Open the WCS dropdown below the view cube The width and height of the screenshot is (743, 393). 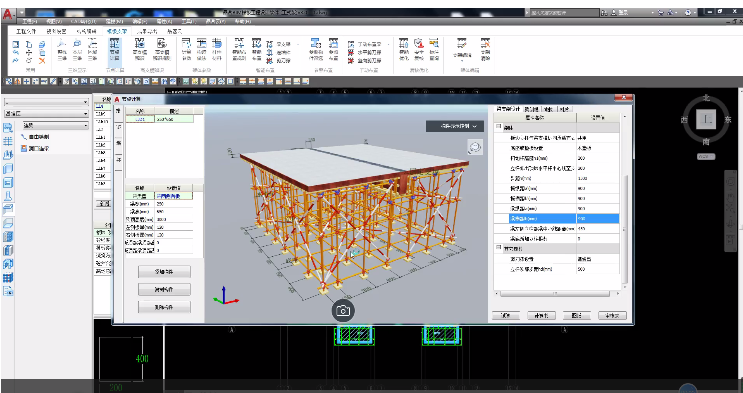[x=706, y=156]
